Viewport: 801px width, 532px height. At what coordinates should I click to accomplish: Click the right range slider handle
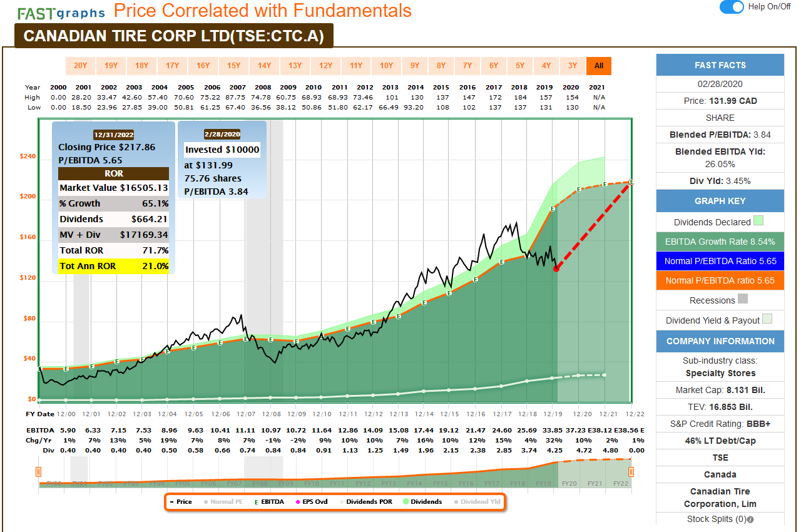[x=631, y=472]
